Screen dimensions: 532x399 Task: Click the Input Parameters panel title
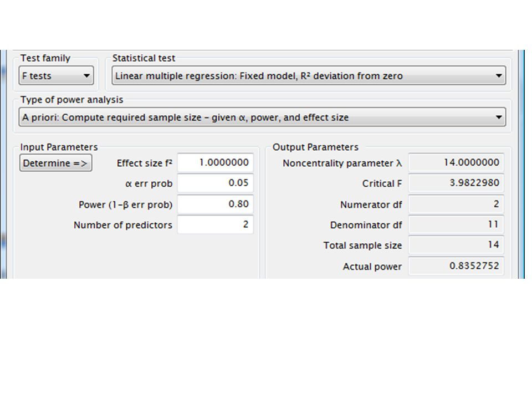59,147
